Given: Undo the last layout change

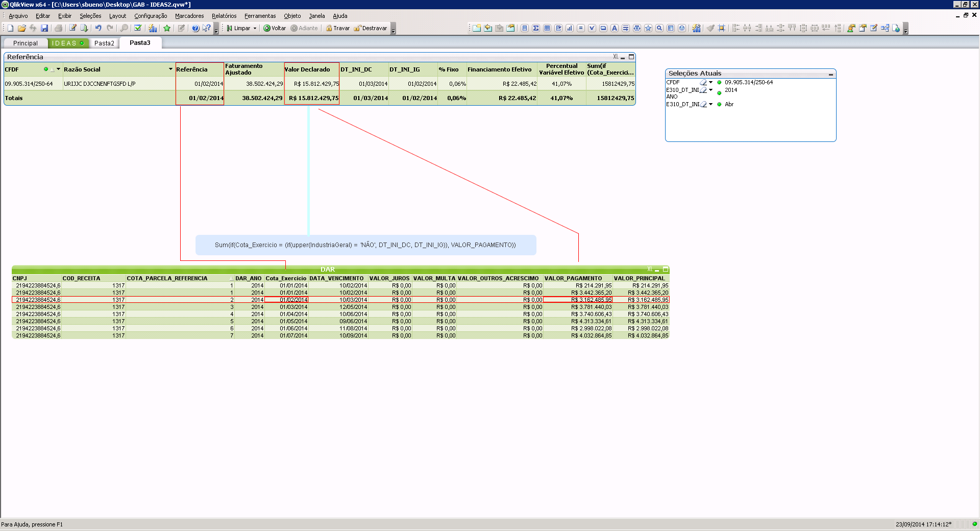Looking at the screenshot, I should pos(98,28).
